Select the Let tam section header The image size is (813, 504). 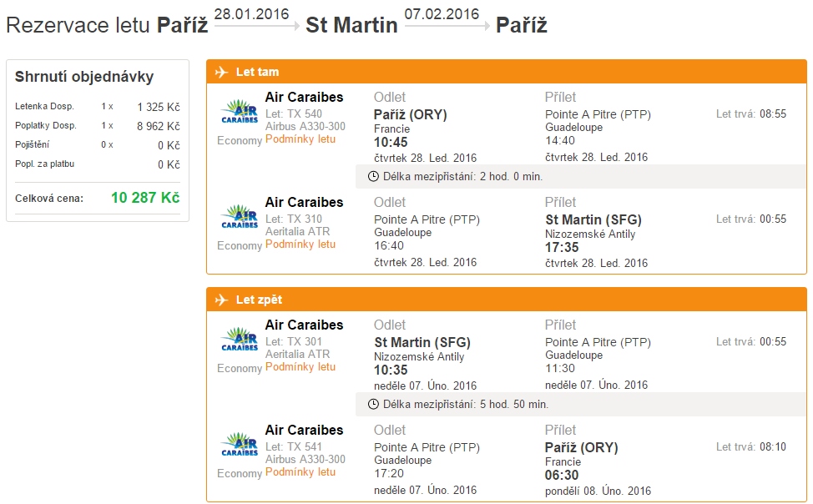[507, 72]
